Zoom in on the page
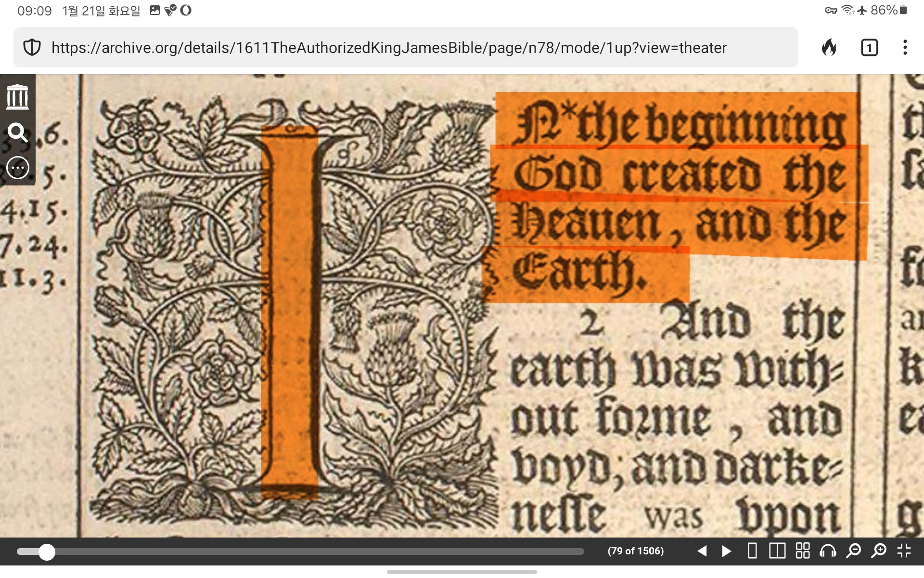Viewport: 924px width, 578px height. pos(879,551)
